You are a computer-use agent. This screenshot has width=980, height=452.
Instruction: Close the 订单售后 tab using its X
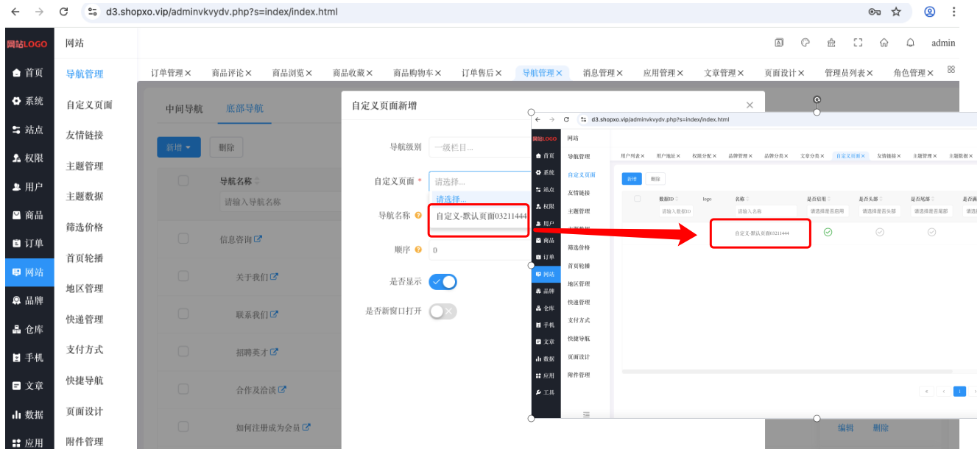click(498, 73)
